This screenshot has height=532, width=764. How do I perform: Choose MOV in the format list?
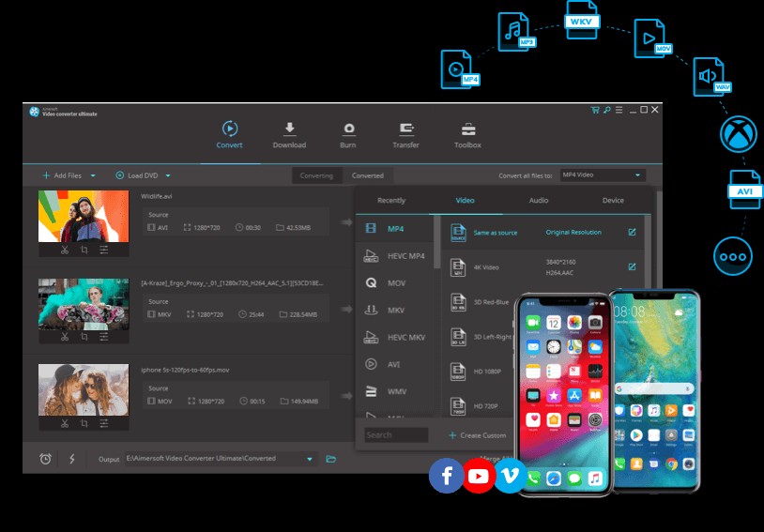[394, 283]
